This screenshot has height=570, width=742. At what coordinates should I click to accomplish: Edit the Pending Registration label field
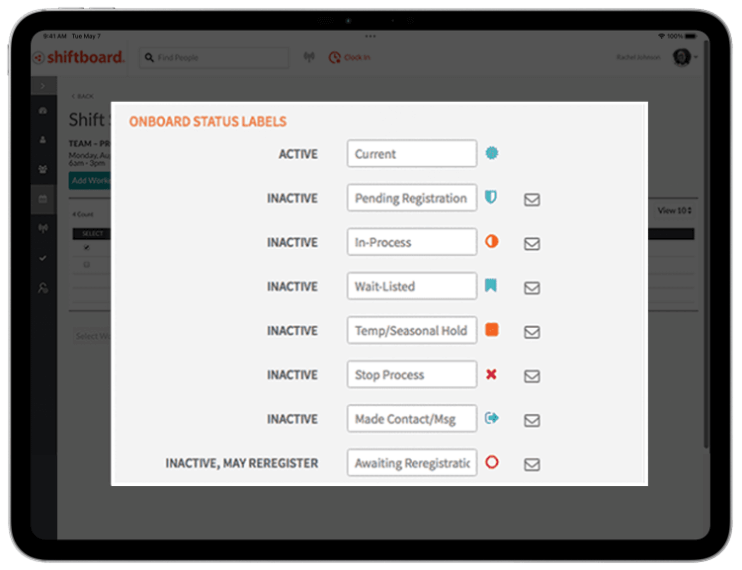[412, 197]
